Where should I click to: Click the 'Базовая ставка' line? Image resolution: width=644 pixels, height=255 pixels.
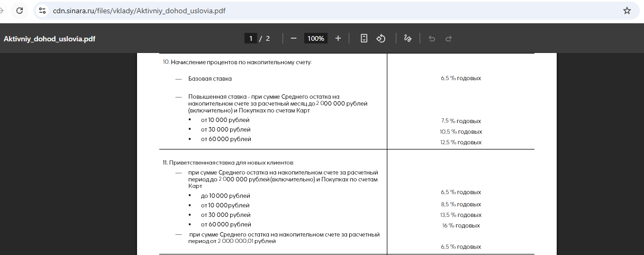click(x=210, y=78)
